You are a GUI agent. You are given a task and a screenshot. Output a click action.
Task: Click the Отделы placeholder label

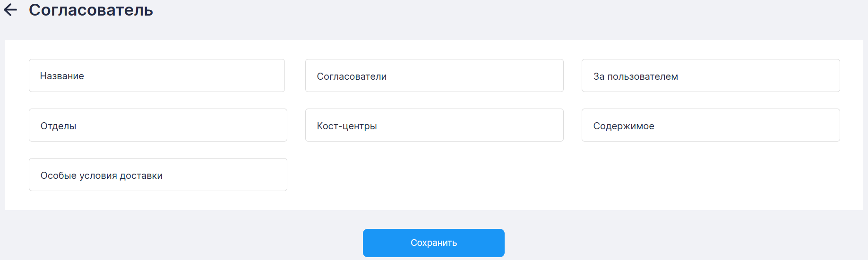pyautogui.click(x=58, y=126)
